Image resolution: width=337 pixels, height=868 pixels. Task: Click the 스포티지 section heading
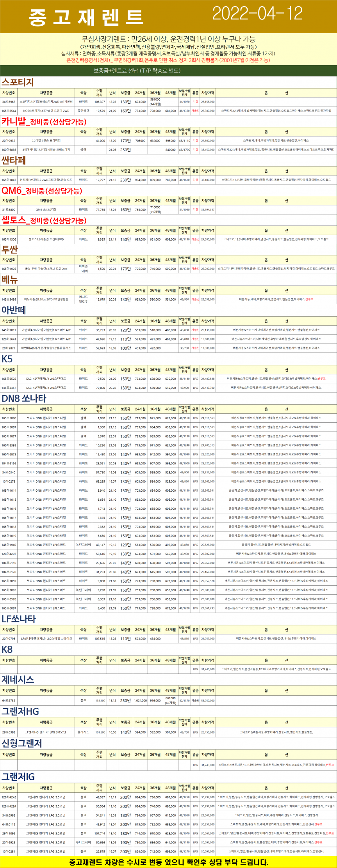pos(18,82)
